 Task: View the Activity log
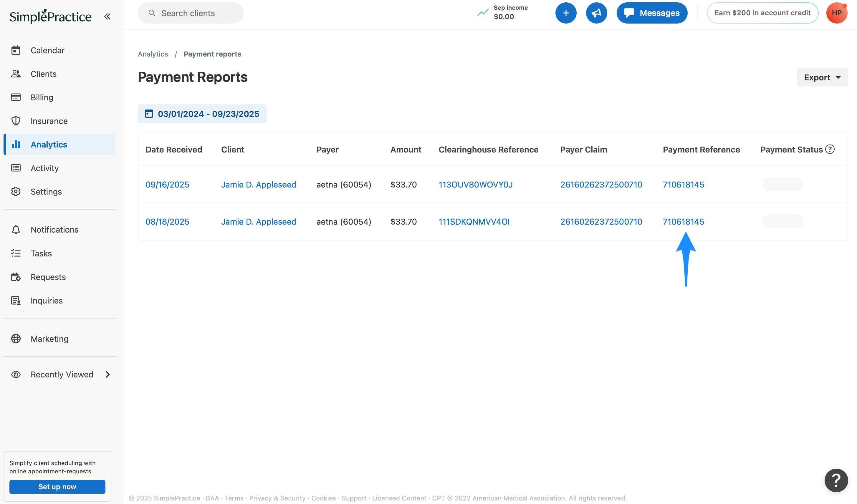coord(44,168)
